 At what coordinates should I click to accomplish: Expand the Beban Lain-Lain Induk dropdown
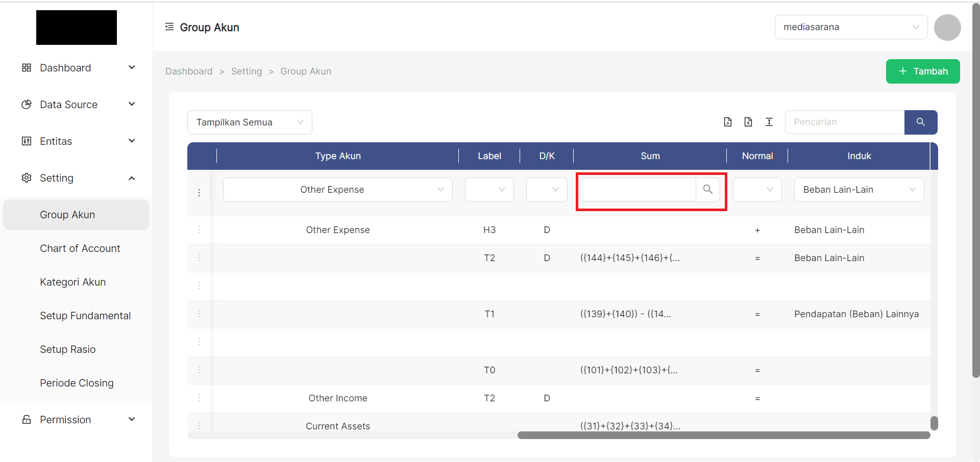pyautogui.click(x=859, y=190)
